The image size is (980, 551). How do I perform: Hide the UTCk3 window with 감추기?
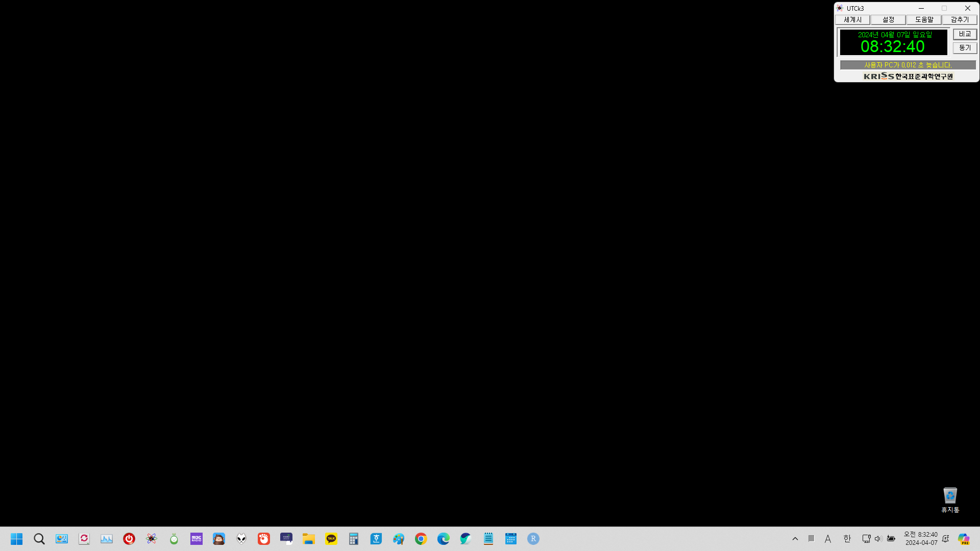tap(960, 20)
